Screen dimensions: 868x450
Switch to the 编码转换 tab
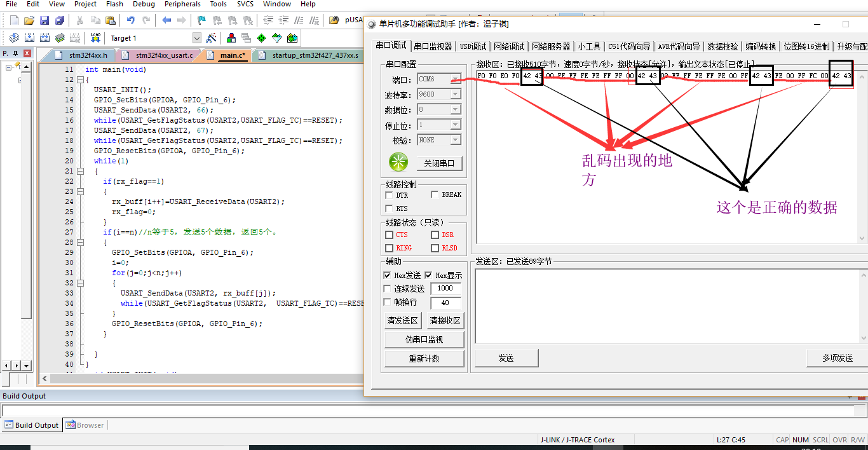coord(761,46)
